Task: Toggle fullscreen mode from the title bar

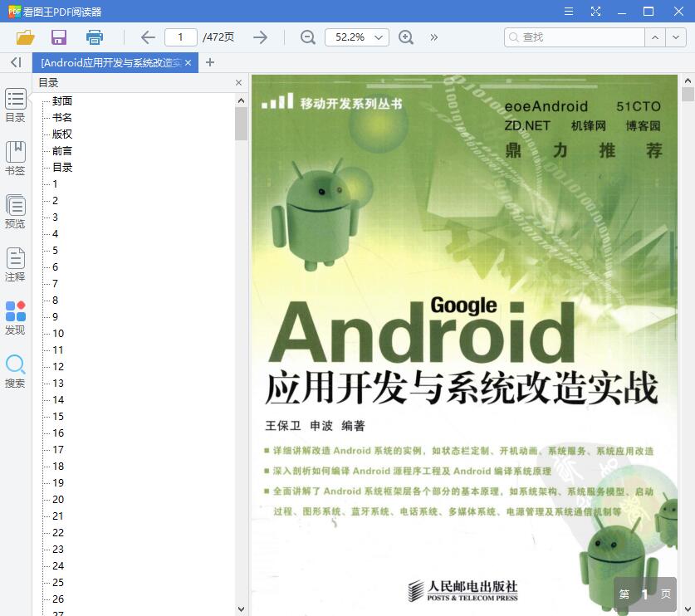Action: tap(595, 12)
